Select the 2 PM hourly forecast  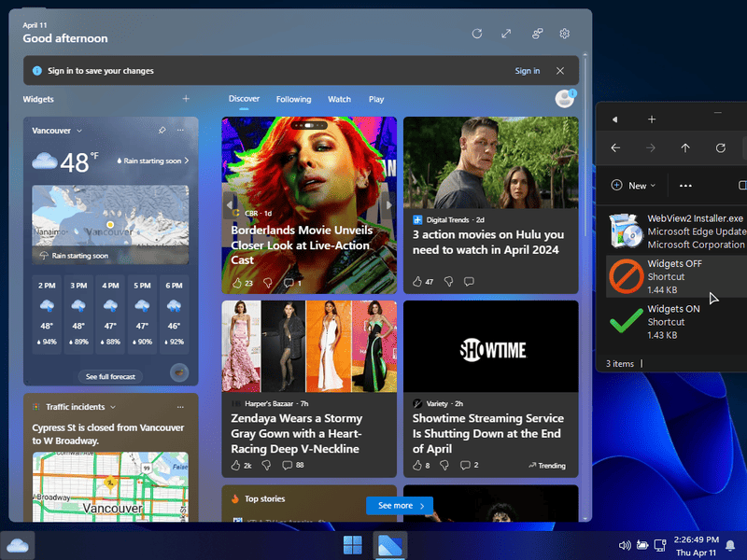click(47, 314)
